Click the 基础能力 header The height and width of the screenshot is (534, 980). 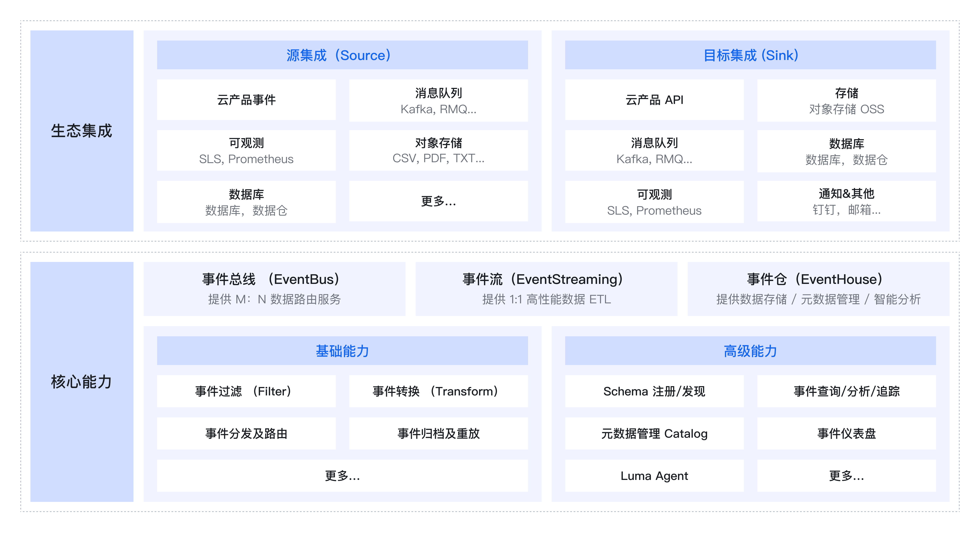(x=342, y=351)
